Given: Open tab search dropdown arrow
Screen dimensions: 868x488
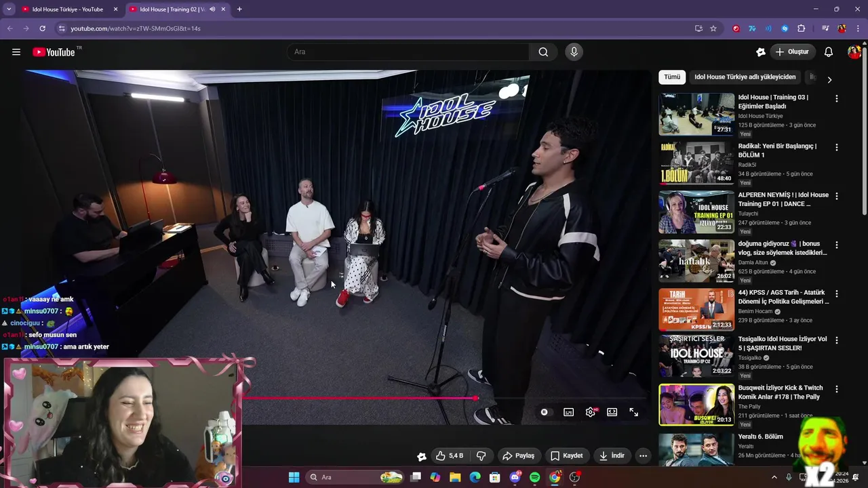Looking at the screenshot, I should [9, 9].
